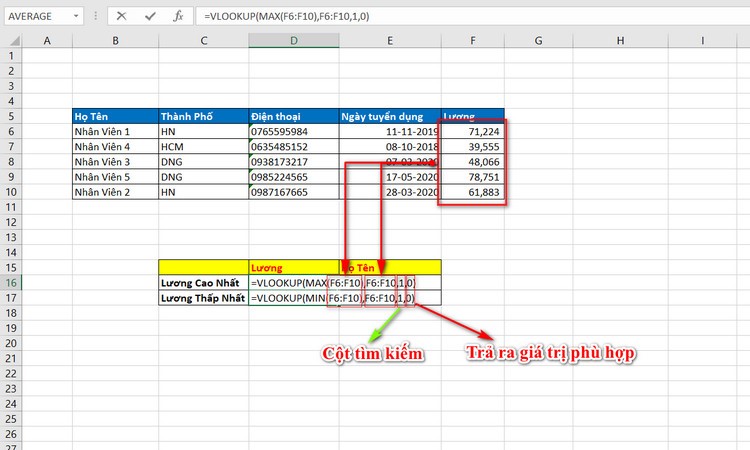Expand the Name Box dropdown arrow
The image size is (750, 450).
(x=76, y=16)
